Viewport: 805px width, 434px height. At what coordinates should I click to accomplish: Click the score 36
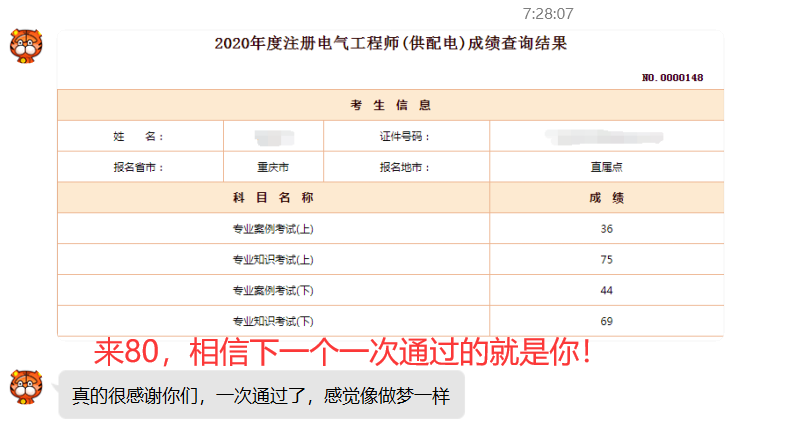[x=606, y=229]
